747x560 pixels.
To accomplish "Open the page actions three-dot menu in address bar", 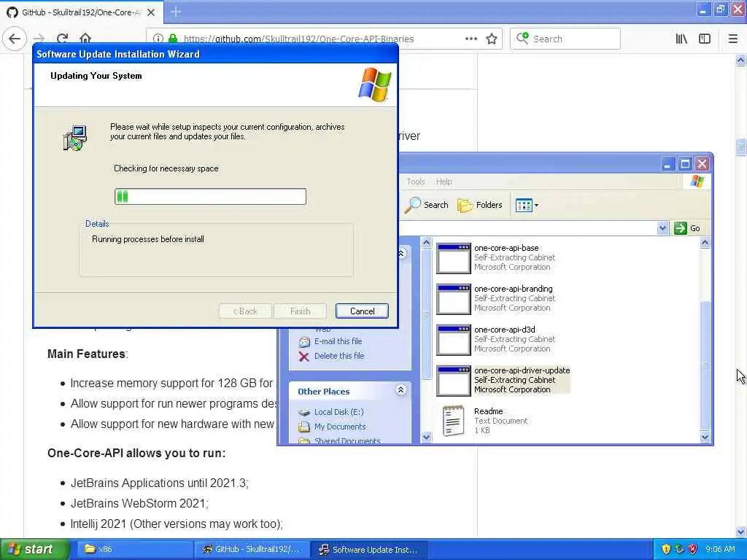I will [x=471, y=39].
